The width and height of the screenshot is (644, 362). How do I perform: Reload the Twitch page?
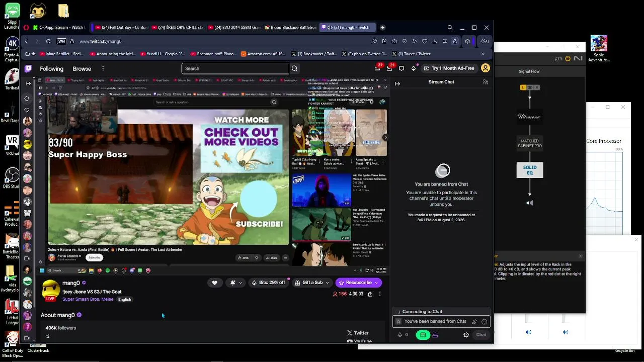[x=48, y=41]
